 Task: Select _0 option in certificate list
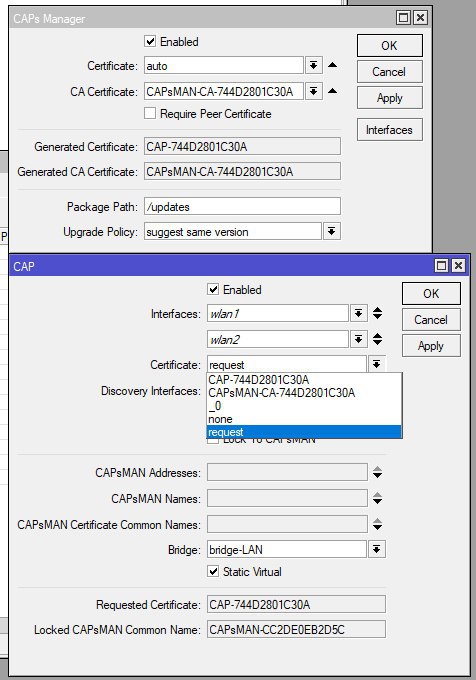click(x=304, y=406)
